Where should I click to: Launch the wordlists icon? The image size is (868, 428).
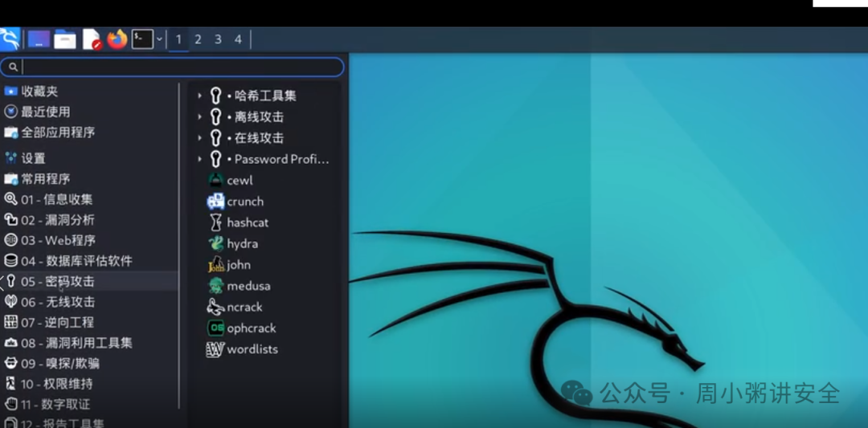click(215, 349)
